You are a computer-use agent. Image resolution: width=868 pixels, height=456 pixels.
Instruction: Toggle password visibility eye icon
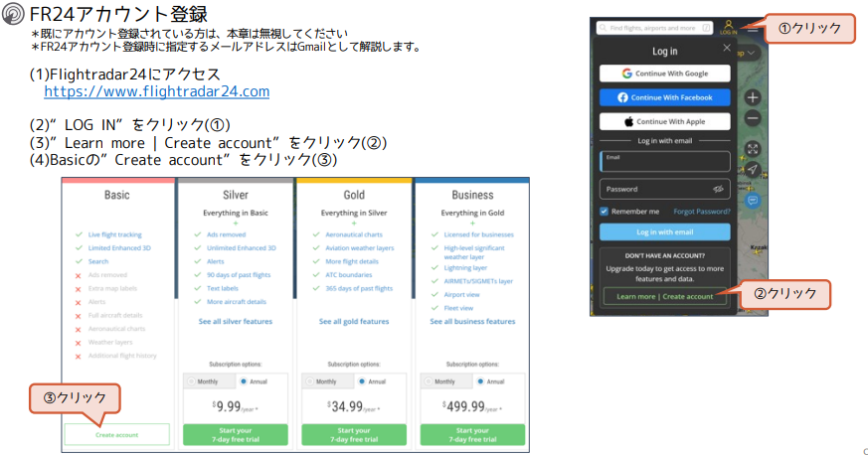click(718, 189)
